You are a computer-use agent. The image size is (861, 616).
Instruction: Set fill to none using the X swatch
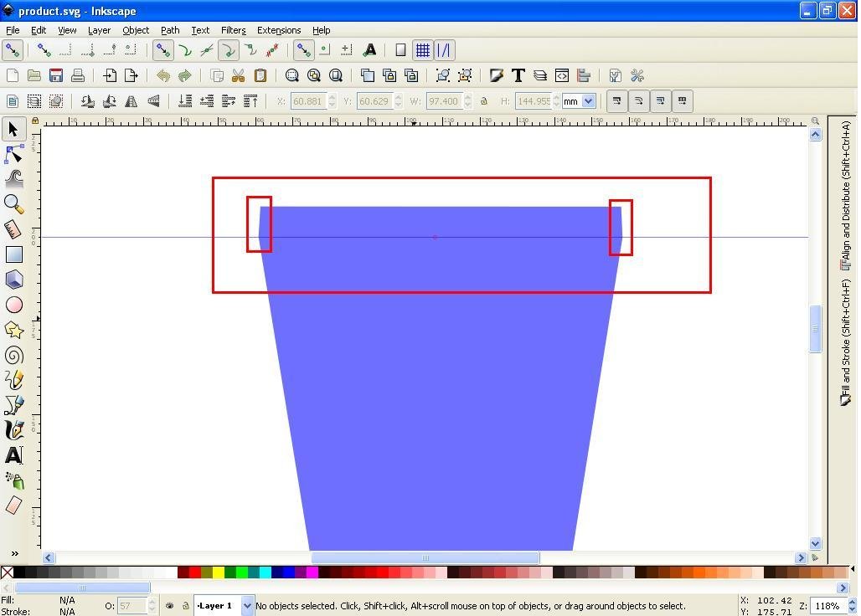(7, 572)
